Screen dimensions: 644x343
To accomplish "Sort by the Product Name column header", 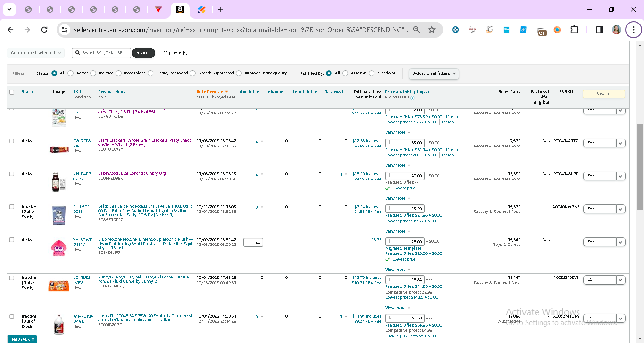I will click(112, 92).
